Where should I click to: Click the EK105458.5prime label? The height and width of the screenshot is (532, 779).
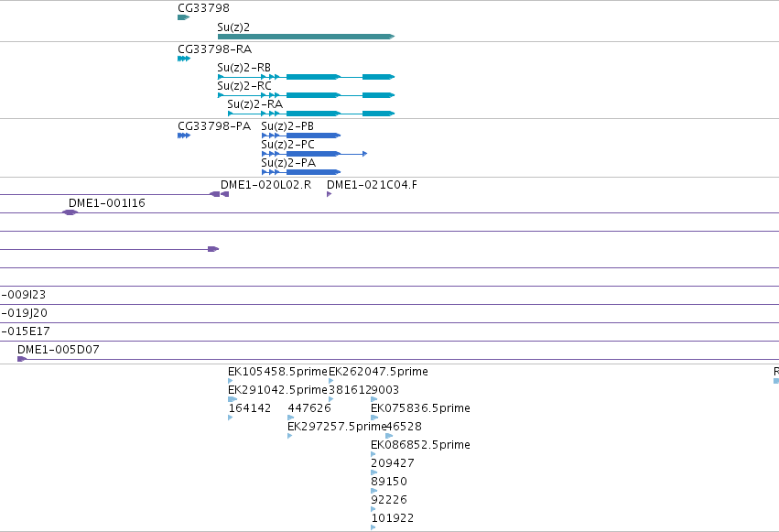click(277, 372)
